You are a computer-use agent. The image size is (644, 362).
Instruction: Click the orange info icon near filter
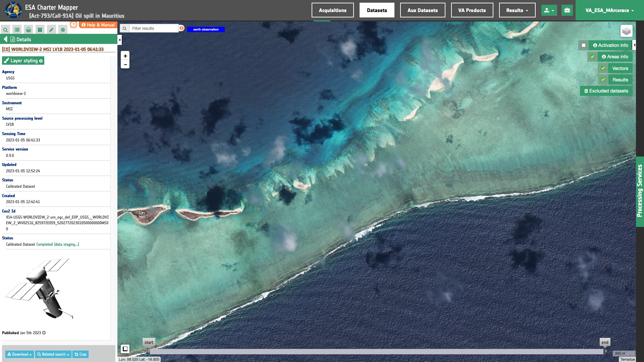click(181, 28)
